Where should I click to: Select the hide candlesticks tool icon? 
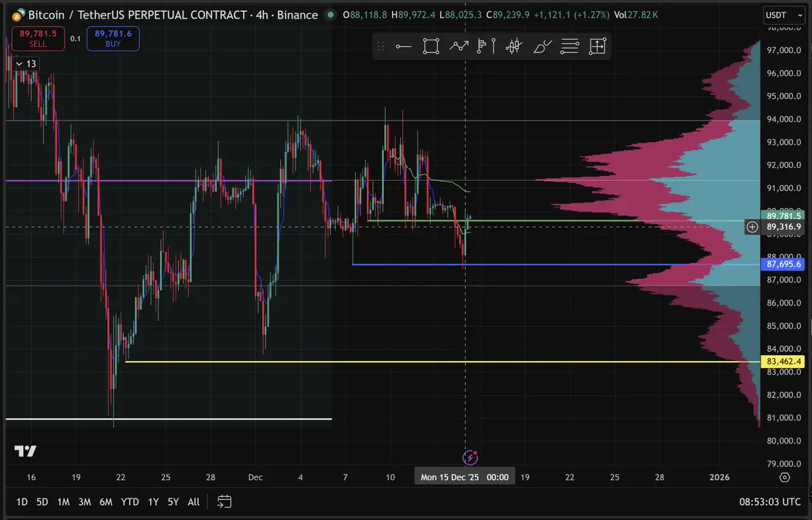pos(514,47)
